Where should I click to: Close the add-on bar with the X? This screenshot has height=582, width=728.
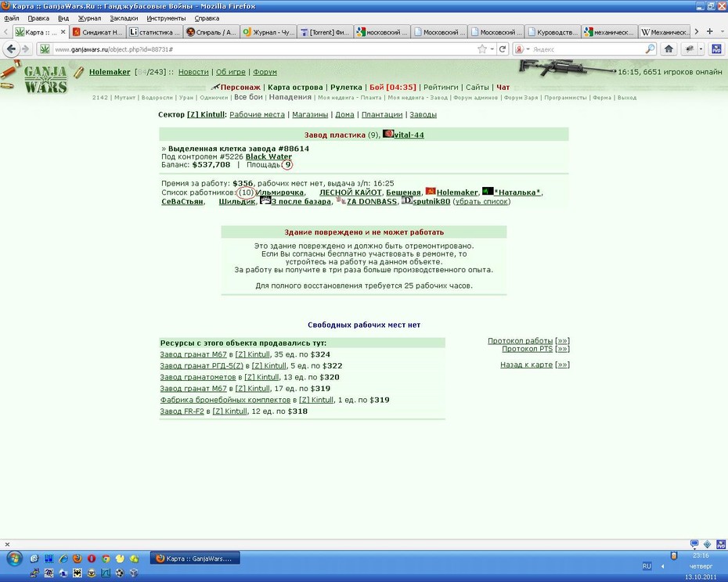click(x=7, y=544)
